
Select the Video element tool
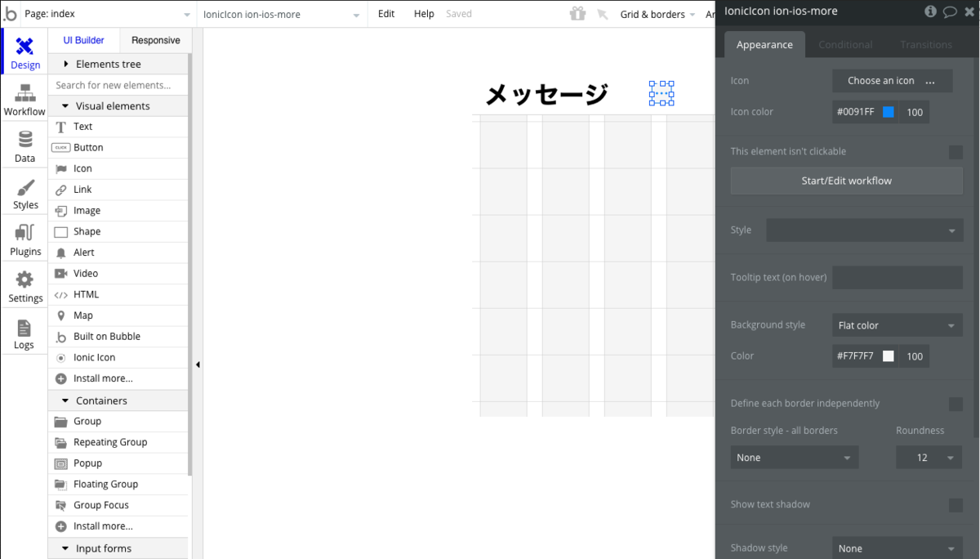click(x=118, y=274)
